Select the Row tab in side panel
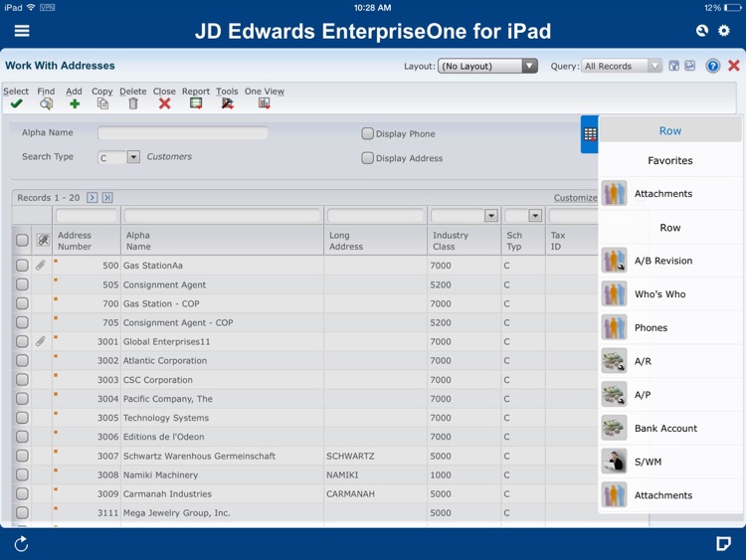 tap(669, 131)
